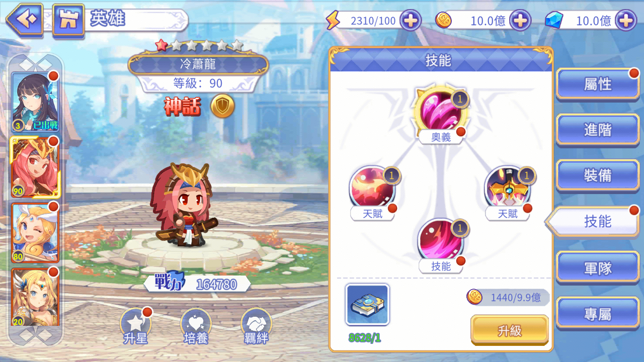Switch to the 裝備 tab

[x=598, y=175]
